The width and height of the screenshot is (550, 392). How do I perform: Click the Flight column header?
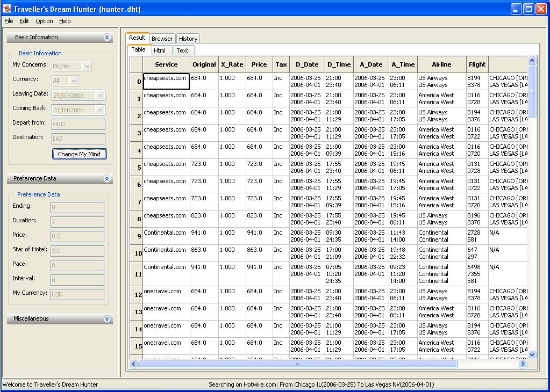(x=477, y=64)
